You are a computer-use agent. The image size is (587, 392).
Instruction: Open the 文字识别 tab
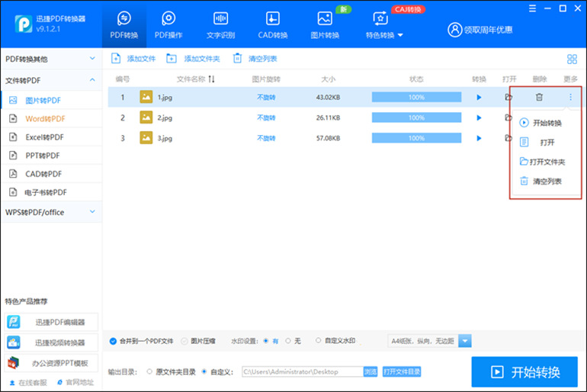coord(220,24)
